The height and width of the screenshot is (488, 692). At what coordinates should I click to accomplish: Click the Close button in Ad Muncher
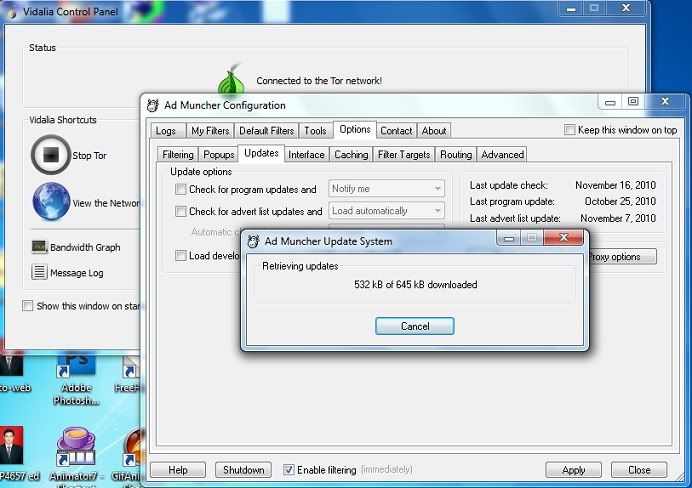pyautogui.click(x=639, y=470)
